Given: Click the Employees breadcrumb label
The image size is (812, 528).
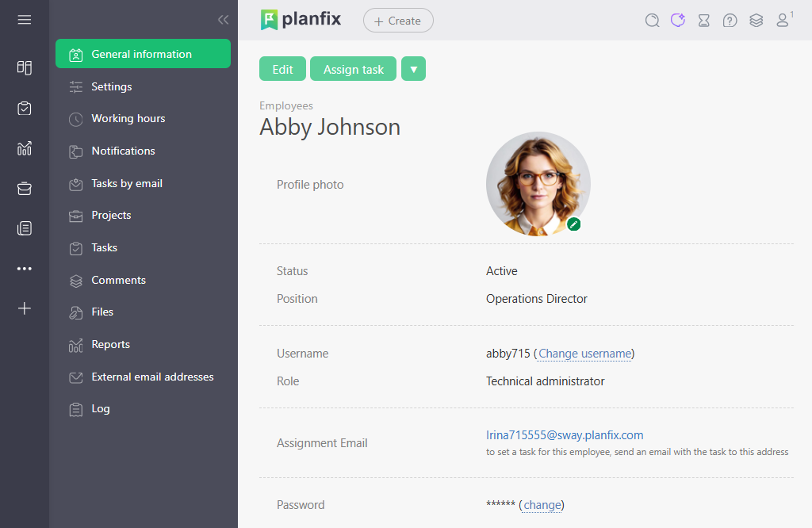Looking at the screenshot, I should 285,105.
